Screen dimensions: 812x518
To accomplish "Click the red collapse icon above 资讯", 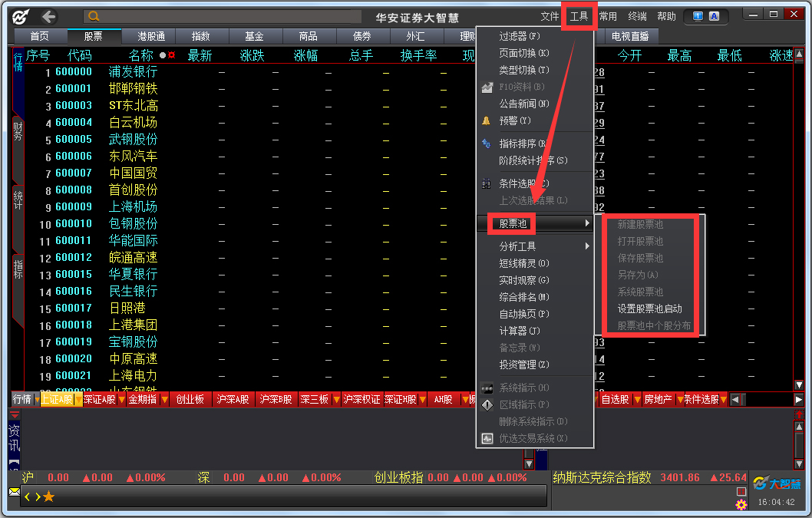I will [x=15, y=415].
